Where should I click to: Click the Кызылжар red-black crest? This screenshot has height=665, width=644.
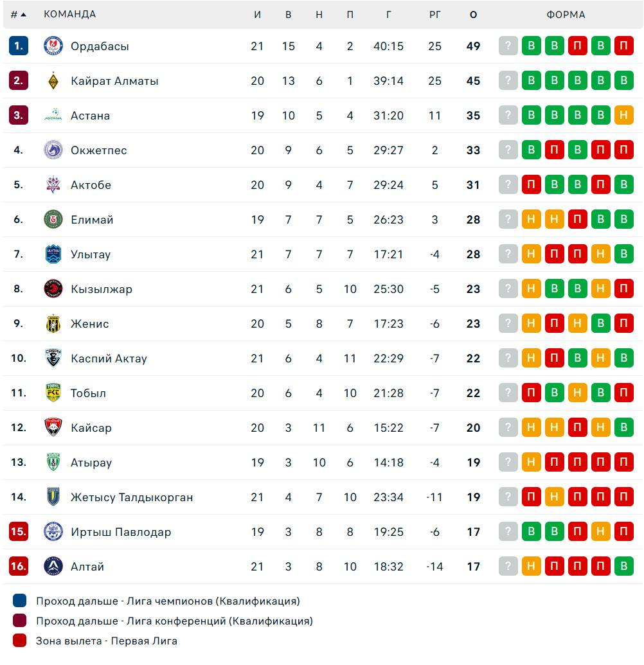(x=53, y=289)
